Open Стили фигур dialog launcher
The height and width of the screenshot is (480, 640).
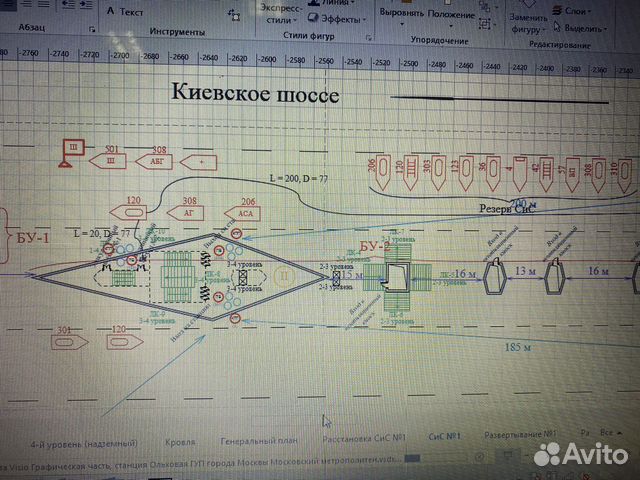click(369, 38)
